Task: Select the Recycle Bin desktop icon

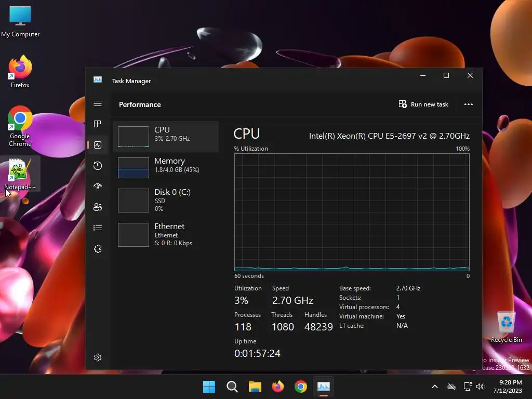Action: (x=506, y=327)
